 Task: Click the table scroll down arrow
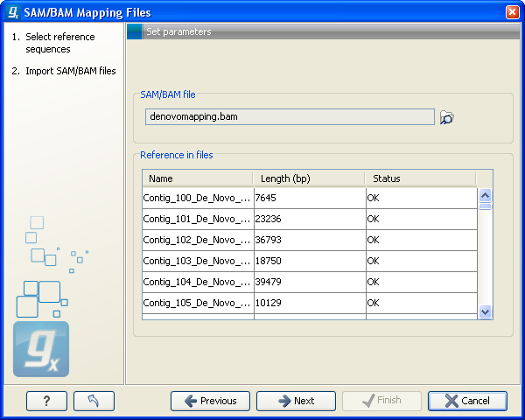pyautogui.click(x=485, y=311)
